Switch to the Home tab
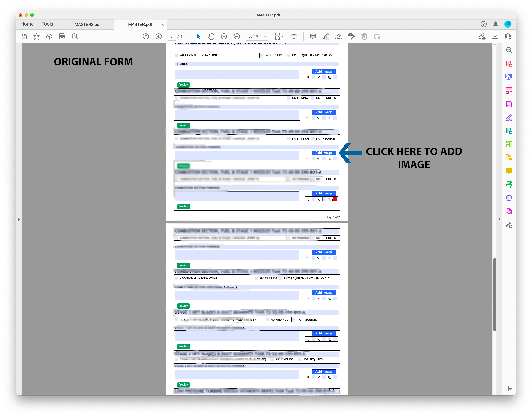 click(x=27, y=24)
